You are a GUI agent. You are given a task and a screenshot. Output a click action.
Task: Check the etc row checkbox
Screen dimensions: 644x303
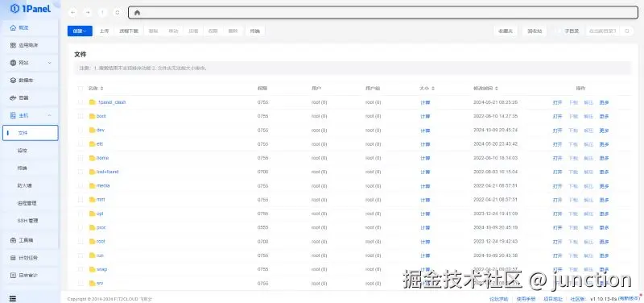pyautogui.click(x=80, y=144)
